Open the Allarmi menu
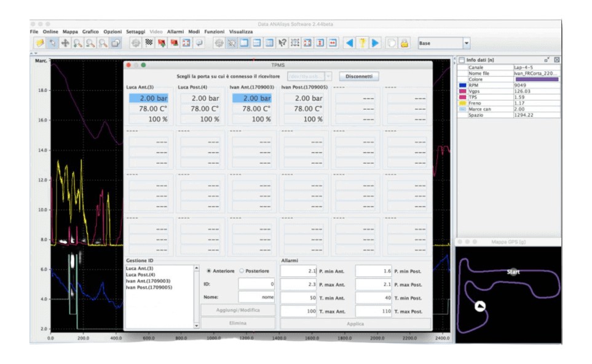The width and height of the screenshot is (592, 364). pos(175,31)
